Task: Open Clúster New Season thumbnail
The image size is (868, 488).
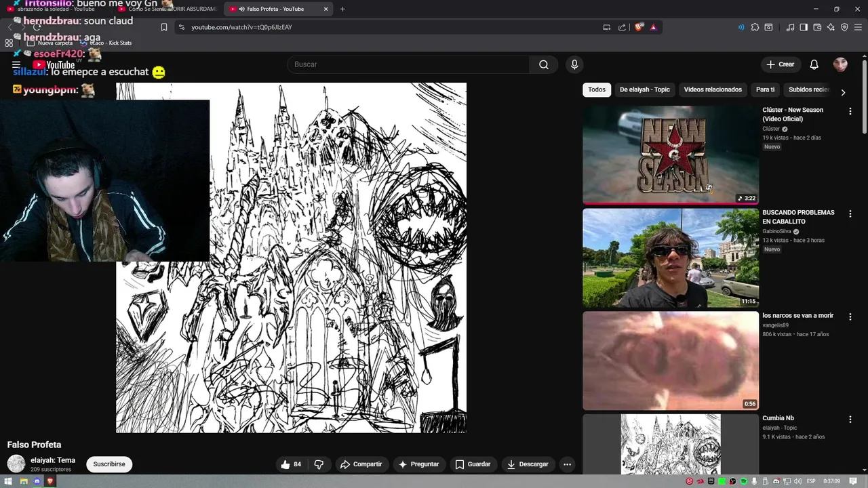Action: pos(671,155)
